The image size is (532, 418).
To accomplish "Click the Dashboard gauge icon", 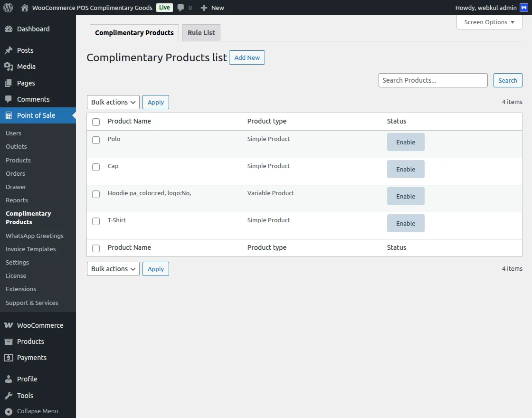I will click(9, 29).
